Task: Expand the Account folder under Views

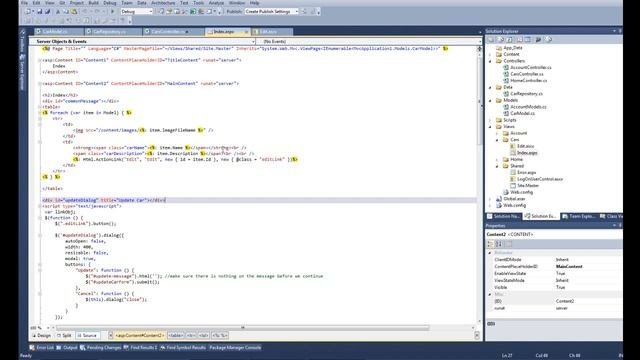Action: tap(497, 133)
